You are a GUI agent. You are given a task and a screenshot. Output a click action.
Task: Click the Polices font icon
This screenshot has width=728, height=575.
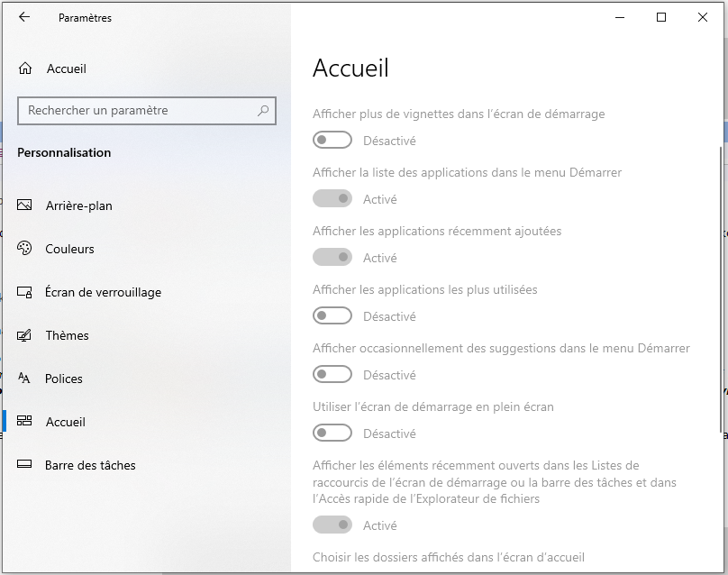[25, 379]
